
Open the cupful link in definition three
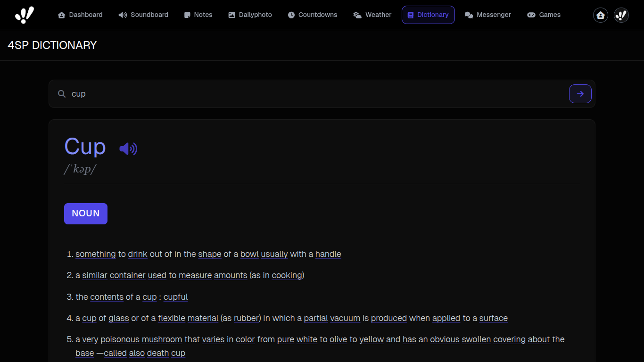[175, 297]
